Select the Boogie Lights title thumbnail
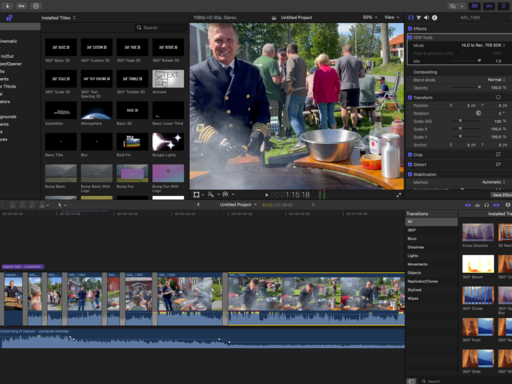Image resolution: width=512 pixels, height=384 pixels. point(168,142)
